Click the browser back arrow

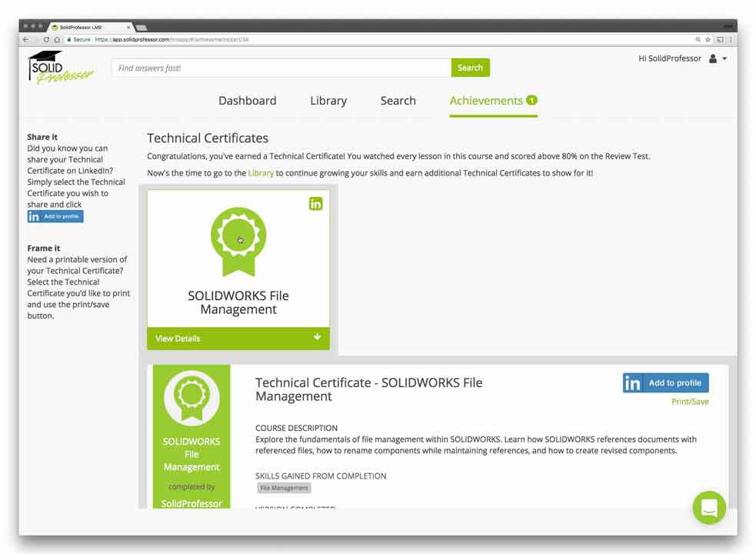click(x=25, y=39)
